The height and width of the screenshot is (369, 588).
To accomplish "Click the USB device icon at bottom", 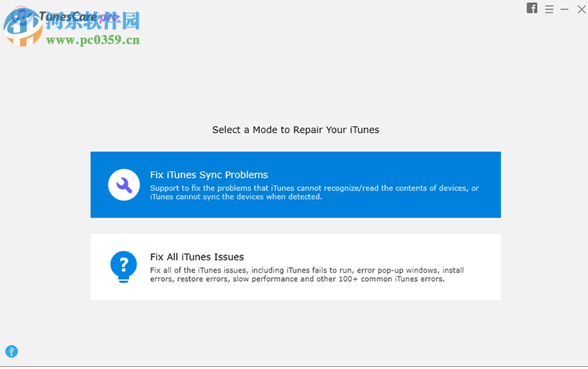I will click(x=12, y=352).
